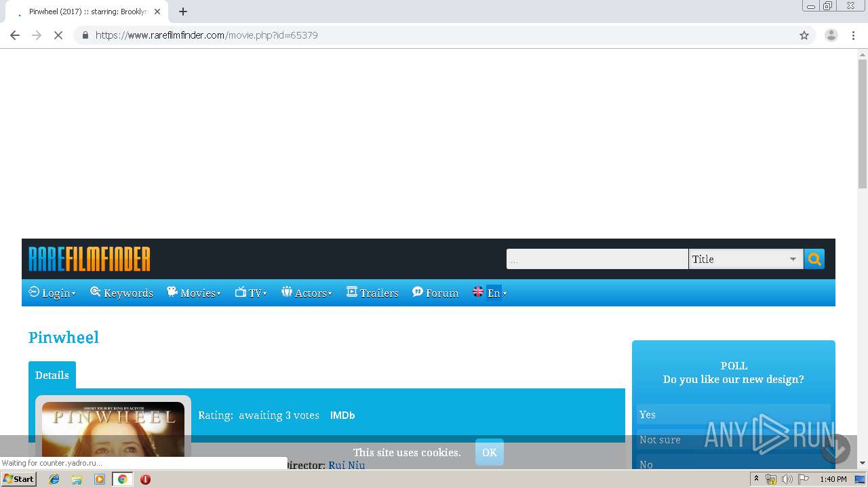Click the site padlock icon
This screenshot has width=868, height=488.
click(85, 35)
